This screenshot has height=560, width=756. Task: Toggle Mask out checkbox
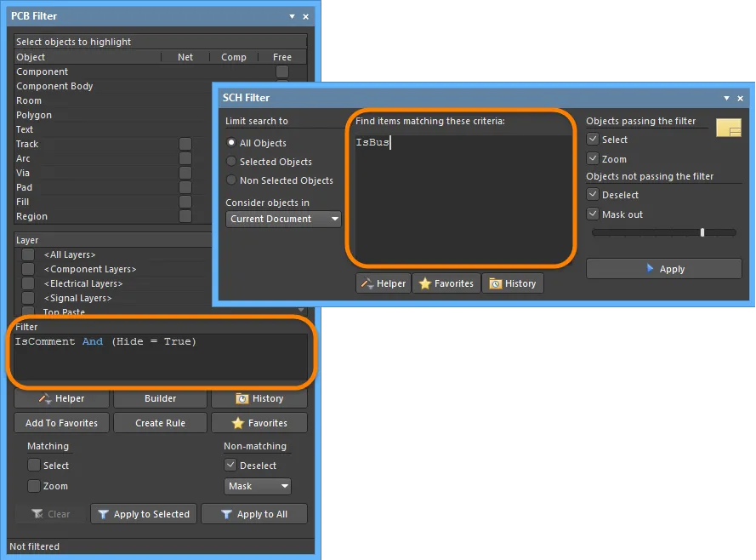(x=593, y=214)
